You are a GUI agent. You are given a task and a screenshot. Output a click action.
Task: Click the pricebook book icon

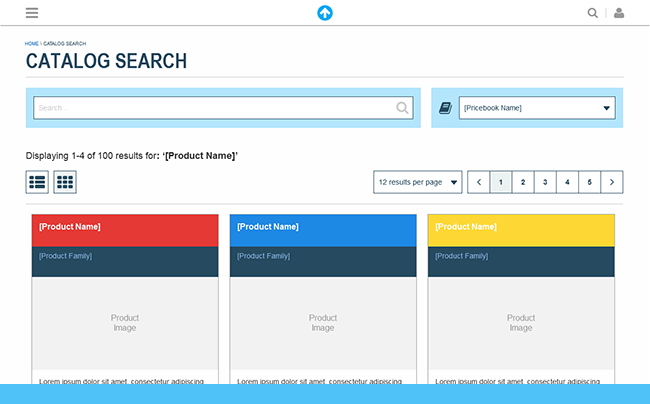(x=445, y=108)
